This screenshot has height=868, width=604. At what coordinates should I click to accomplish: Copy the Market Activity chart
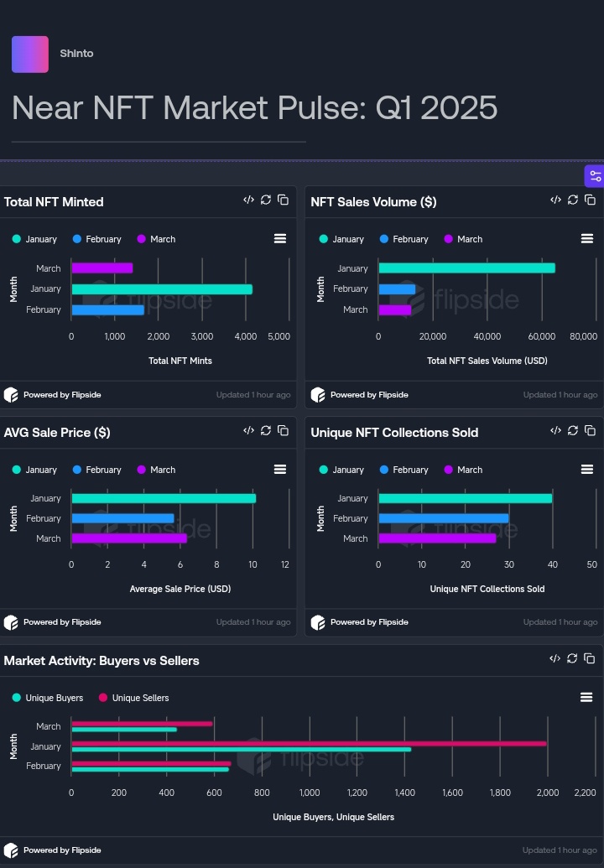point(590,658)
